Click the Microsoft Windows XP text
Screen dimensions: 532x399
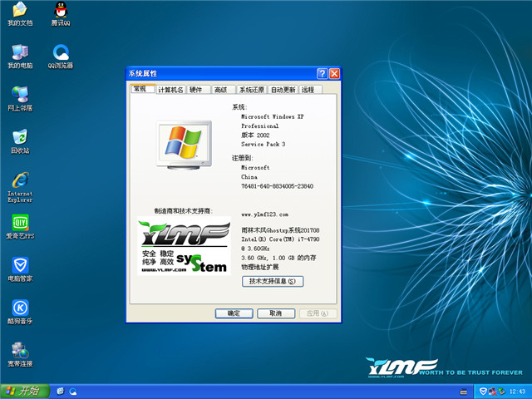[273, 116]
